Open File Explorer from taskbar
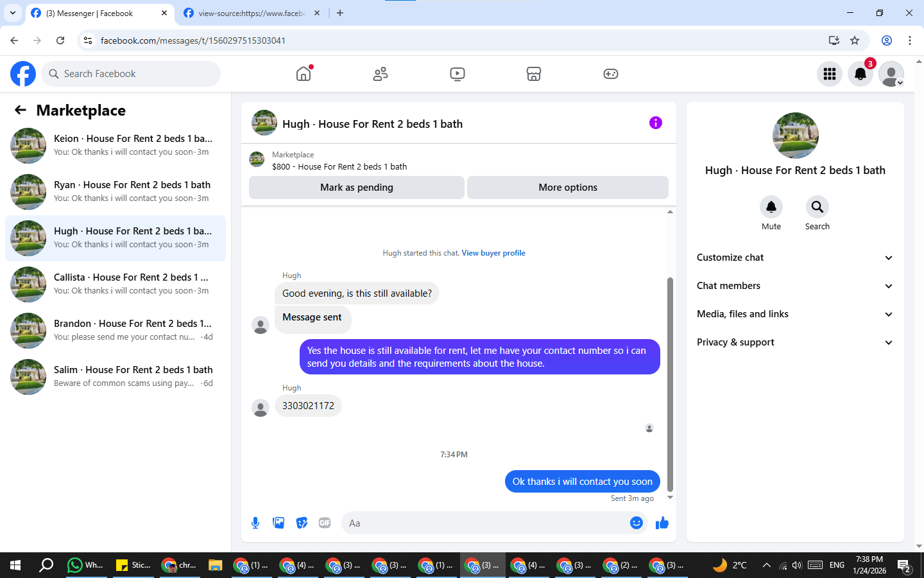This screenshot has height=578, width=924. pos(215,565)
